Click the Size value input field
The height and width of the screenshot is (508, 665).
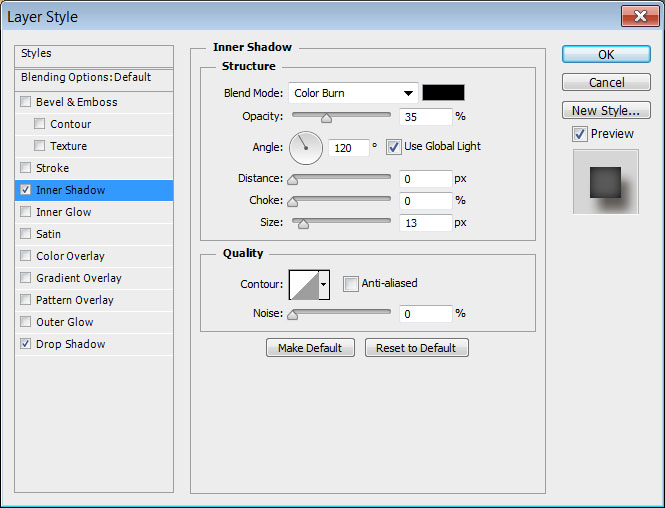point(425,223)
